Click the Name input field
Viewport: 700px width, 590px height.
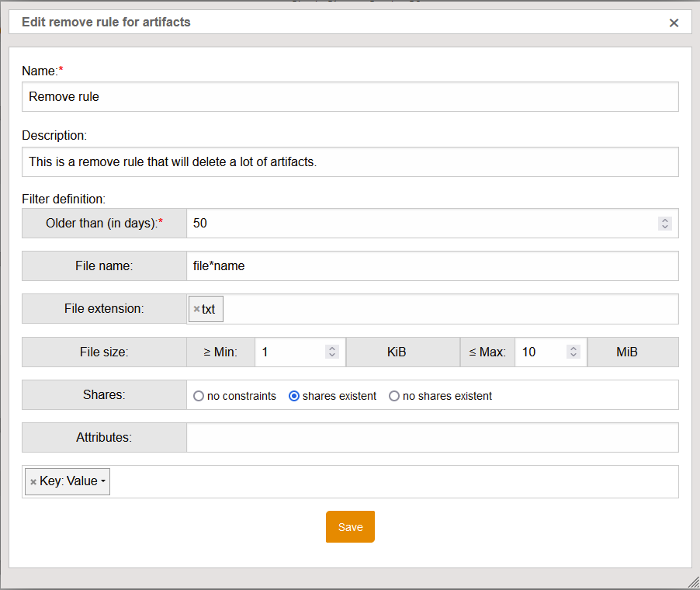[x=350, y=97]
